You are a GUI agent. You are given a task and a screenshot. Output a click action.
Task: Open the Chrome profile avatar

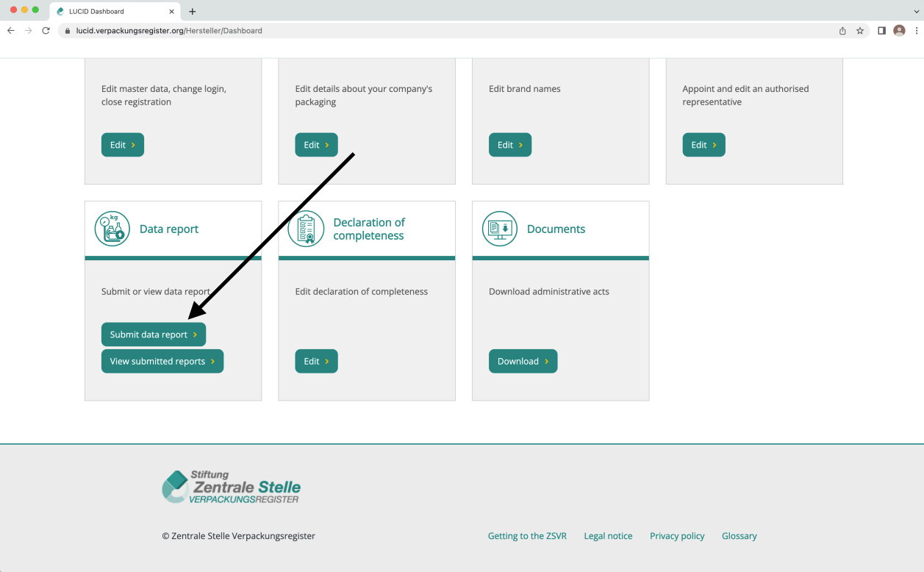point(899,31)
